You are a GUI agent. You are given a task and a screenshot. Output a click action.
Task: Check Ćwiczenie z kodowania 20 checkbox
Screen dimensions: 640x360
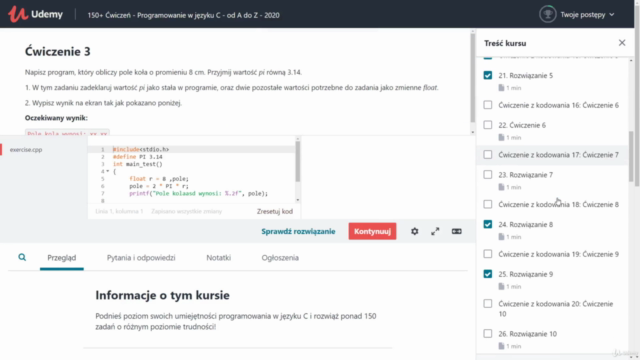coord(488,304)
